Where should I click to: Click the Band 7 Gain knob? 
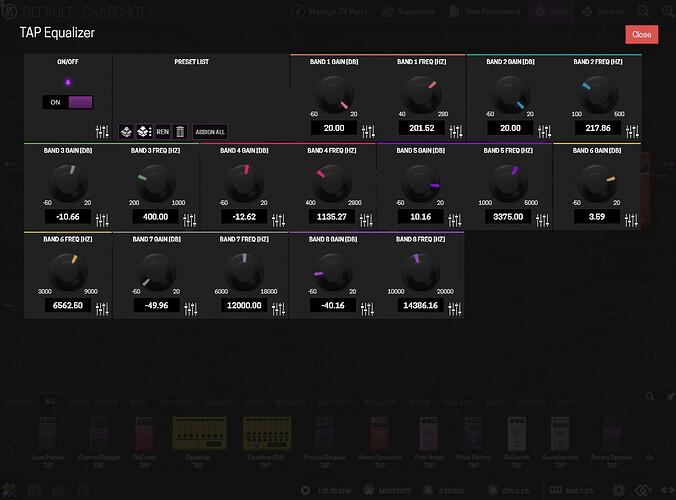coord(156,272)
